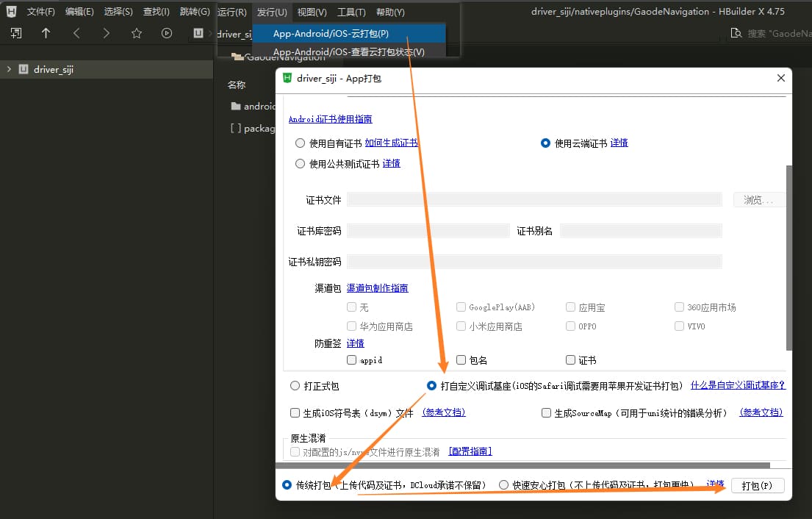This screenshot has width=812, height=519.
Task: Choose 使用公共测试证书 radio option
Action: pyautogui.click(x=300, y=164)
